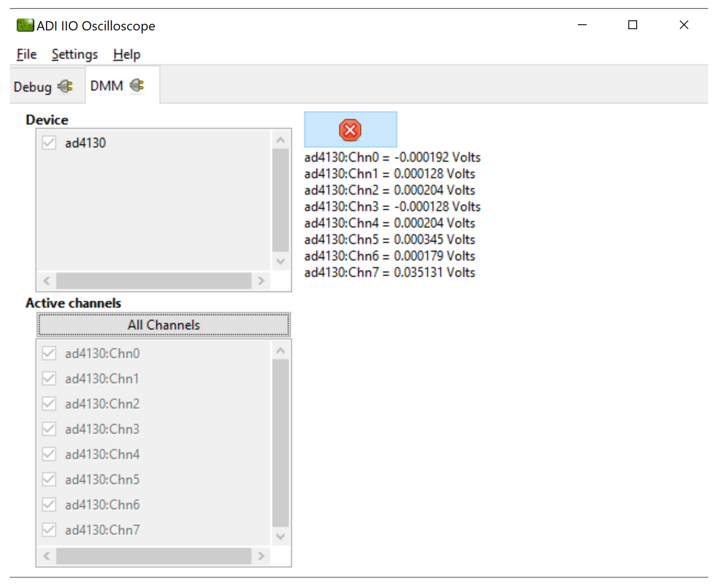This screenshot has height=588, width=723.
Task: Close the ADI IIO Oscilloscope window
Action: [684, 25]
